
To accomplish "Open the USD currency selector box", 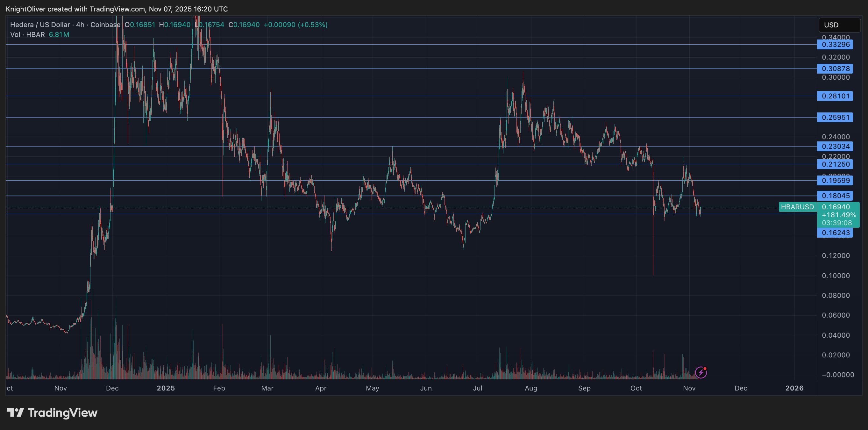I will coord(839,25).
